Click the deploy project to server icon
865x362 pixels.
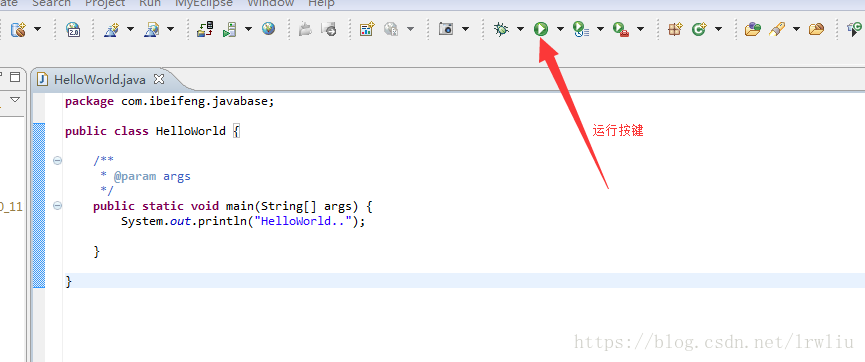pos(205,29)
